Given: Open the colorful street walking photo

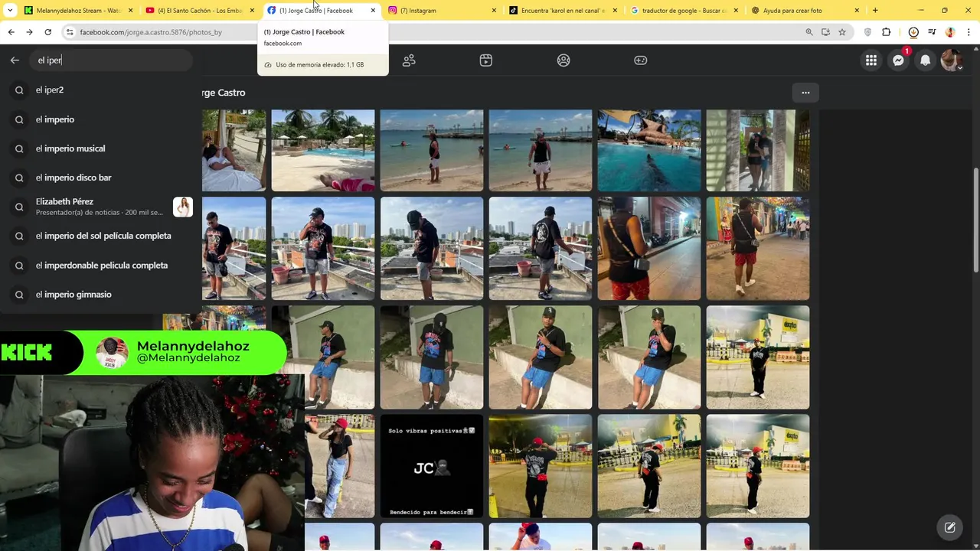Looking at the screenshot, I should tap(758, 249).
